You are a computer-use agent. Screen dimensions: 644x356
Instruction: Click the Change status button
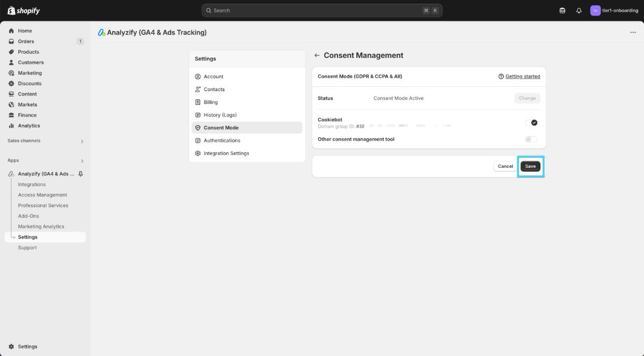527,98
